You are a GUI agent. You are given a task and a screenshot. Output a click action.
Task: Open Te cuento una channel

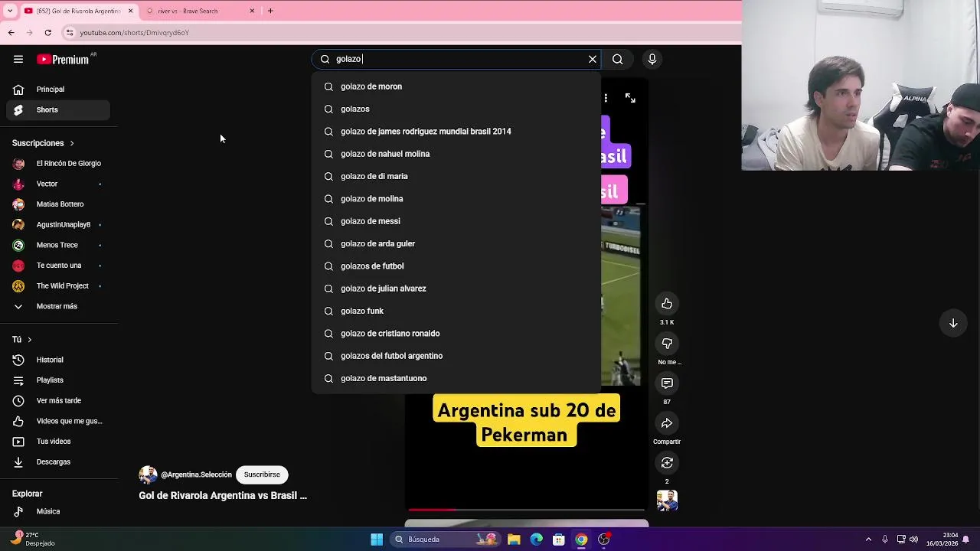58,266
